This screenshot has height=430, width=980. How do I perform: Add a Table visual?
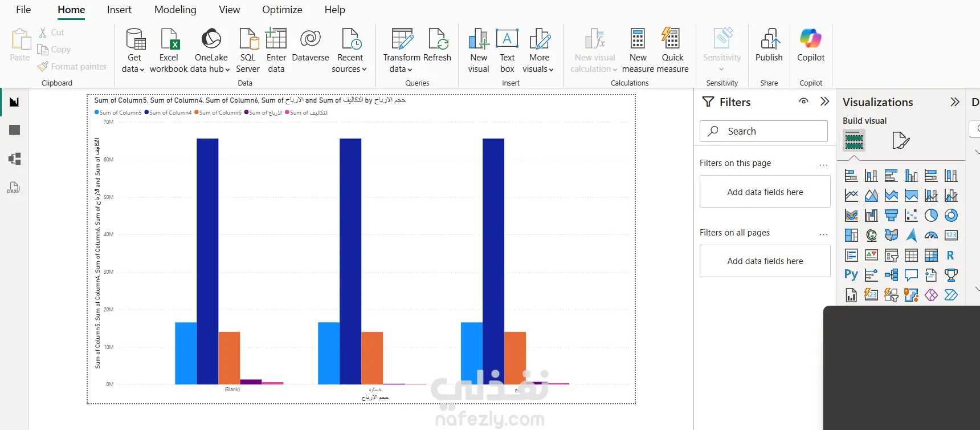tap(911, 255)
